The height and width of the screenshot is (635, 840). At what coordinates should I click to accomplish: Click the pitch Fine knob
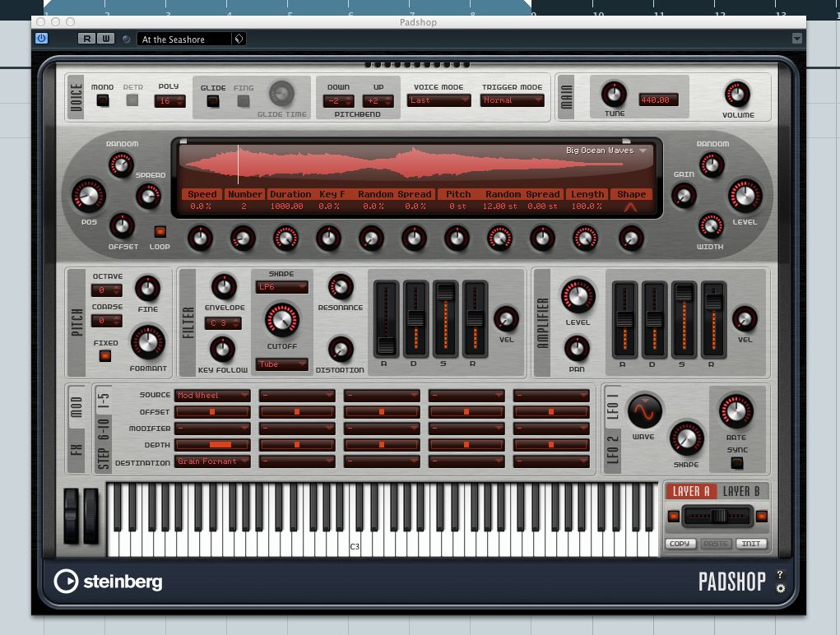pyautogui.click(x=147, y=289)
